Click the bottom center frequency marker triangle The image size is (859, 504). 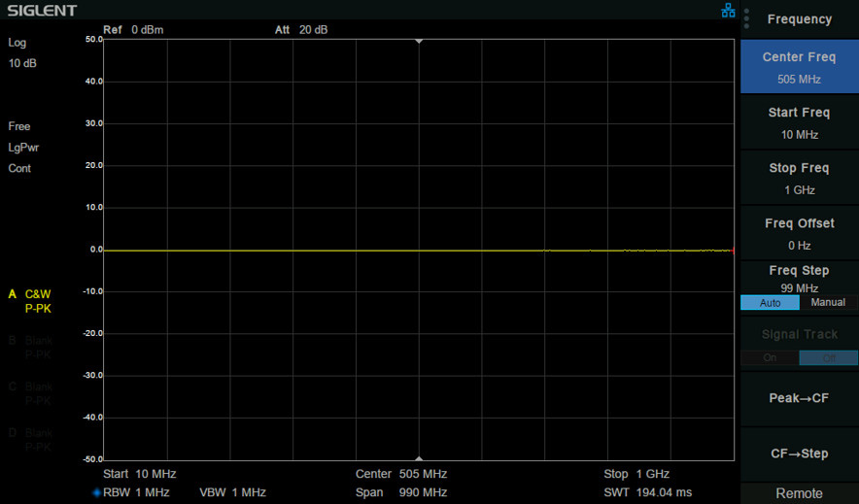click(x=419, y=458)
